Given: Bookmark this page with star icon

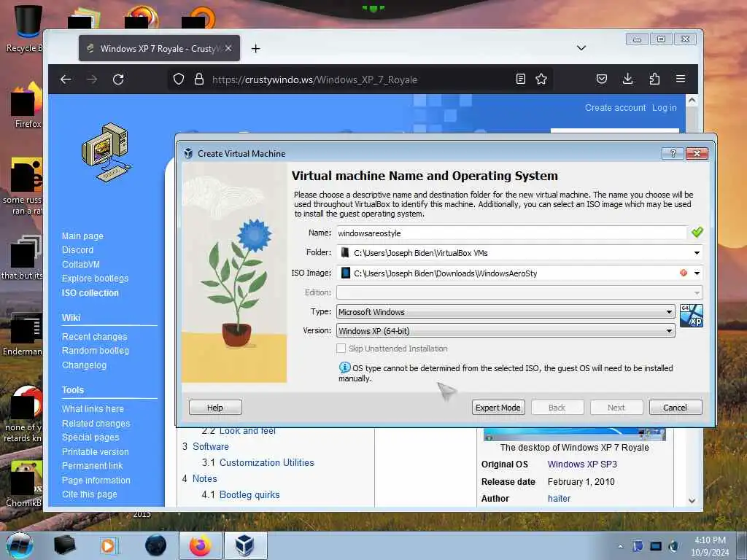Looking at the screenshot, I should point(541,79).
